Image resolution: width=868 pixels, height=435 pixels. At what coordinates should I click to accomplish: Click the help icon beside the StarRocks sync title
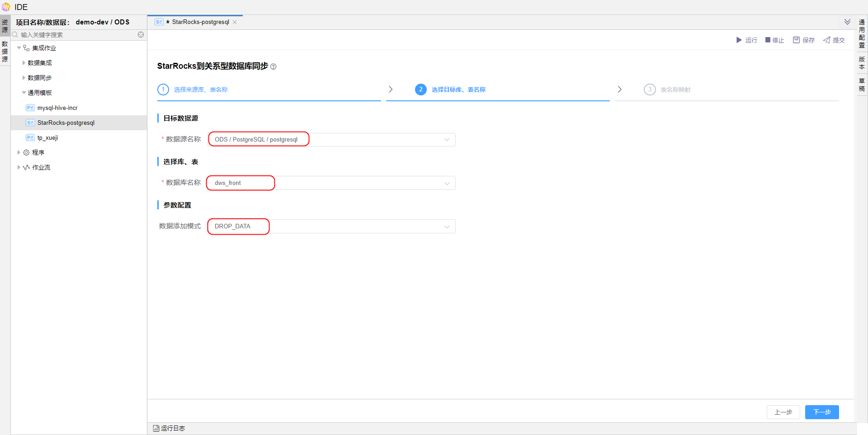pos(273,66)
